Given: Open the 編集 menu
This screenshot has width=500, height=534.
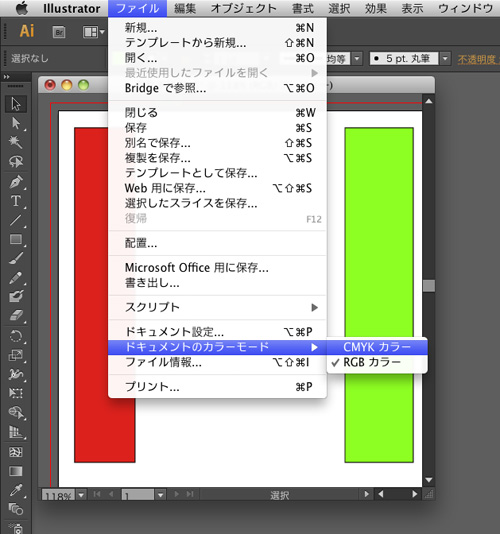Looking at the screenshot, I should pyautogui.click(x=185, y=9).
